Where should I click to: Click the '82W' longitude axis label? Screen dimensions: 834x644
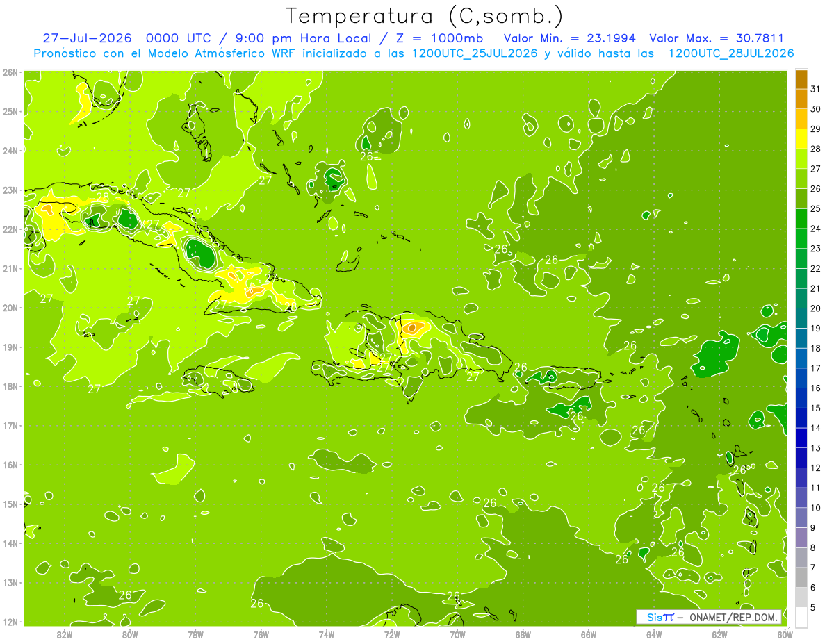65,634
